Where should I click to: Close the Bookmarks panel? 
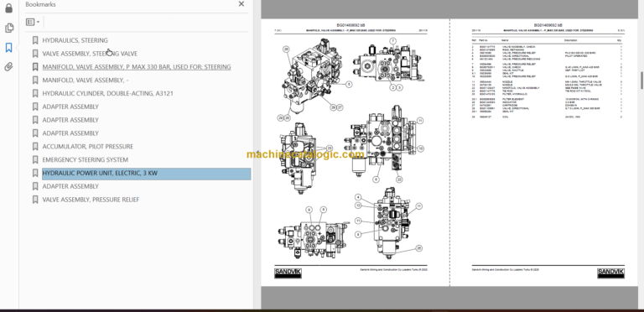pyautogui.click(x=241, y=4)
